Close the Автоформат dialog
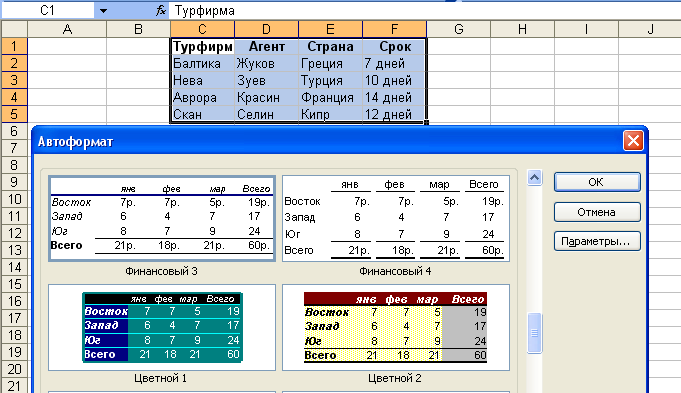 click(633, 141)
